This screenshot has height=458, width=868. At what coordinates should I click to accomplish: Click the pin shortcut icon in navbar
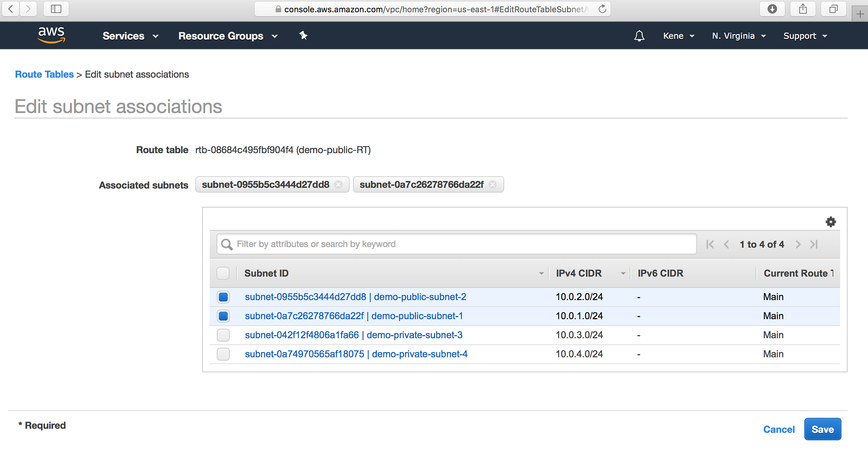pos(303,35)
